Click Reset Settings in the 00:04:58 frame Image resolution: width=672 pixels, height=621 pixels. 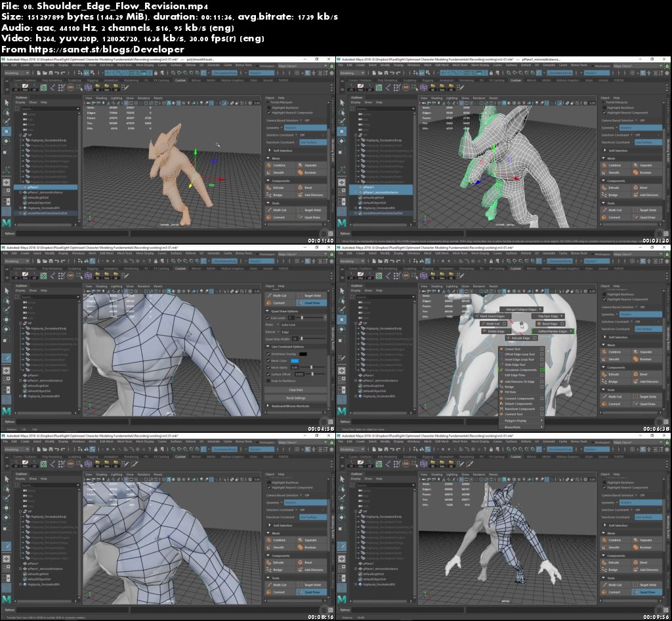click(x=296, y=398)
